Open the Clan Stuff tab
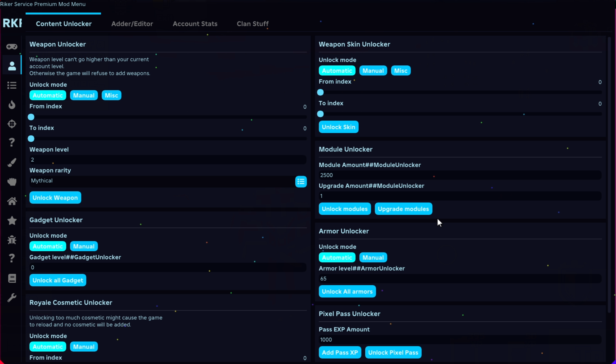The image size is (616, 364). click(253, 24)
